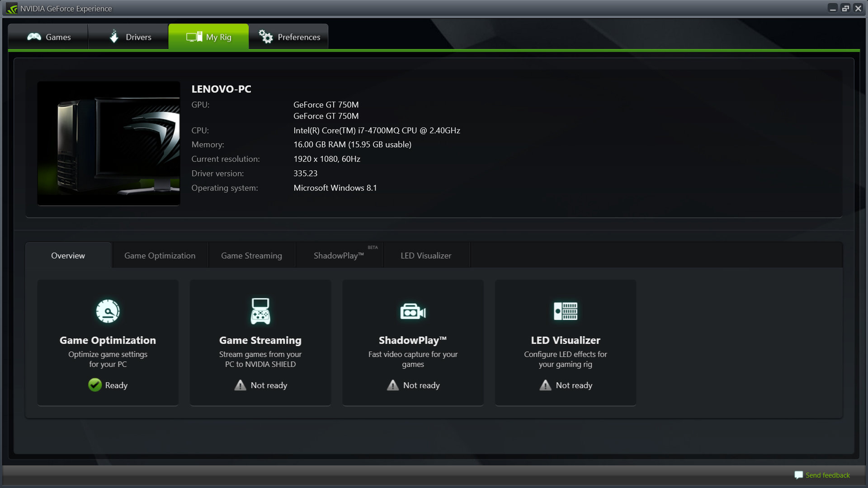Open the Game Optimization card title
This screenshot has width=868, height=488.
(x=108, y=340)
